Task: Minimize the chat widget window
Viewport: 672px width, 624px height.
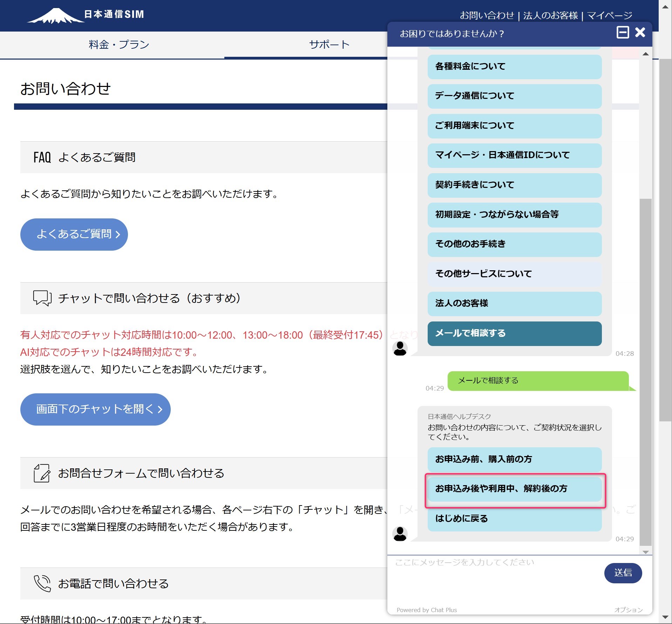Action: (623, 32)
